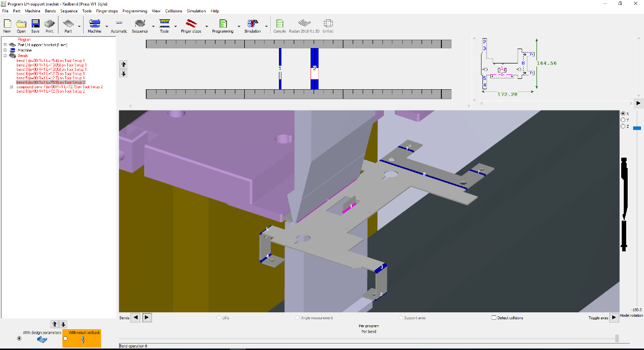This screenshot has width=644, height=350.
Task: Click the Toggle axes play button
Action: pyautogui.click(x=614, y=318)
